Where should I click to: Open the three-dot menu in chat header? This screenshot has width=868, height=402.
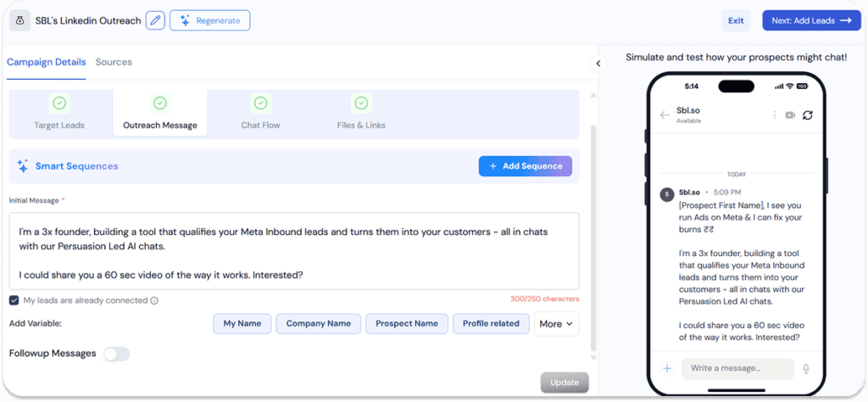[x=774, y=115]
